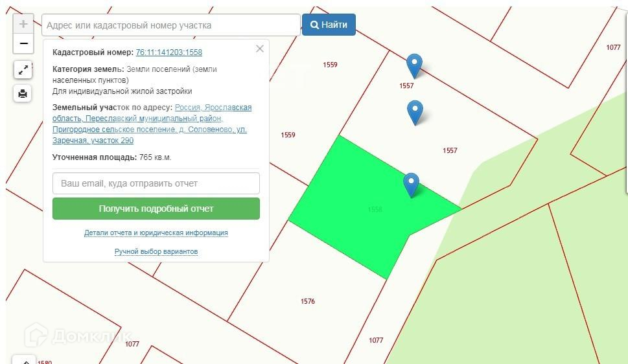The height and width of the screenshot is (364, 628).
Task: Select the middle map pin inside parcel 1557
Action: tap(415, 113)
